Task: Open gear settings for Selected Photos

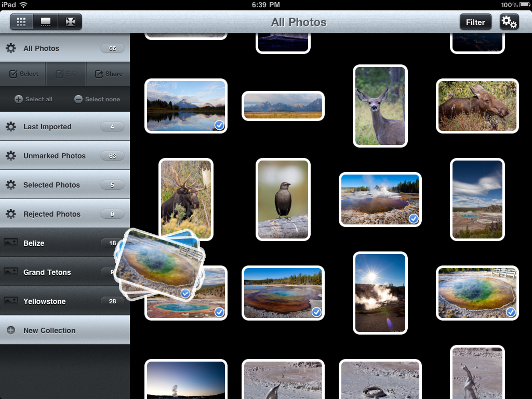Action: pyautogui.click(x=11, y=185)
